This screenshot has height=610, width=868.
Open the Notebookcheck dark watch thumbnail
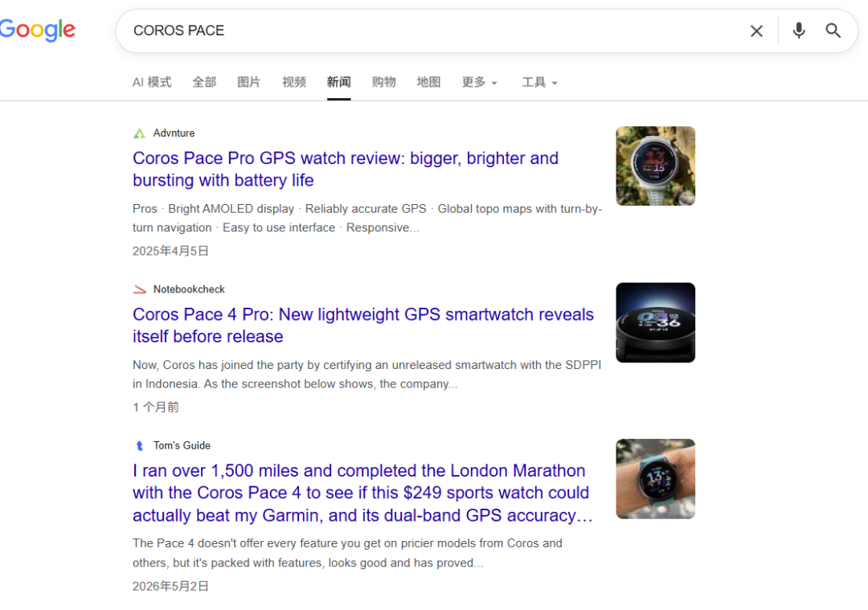point(656,323)
